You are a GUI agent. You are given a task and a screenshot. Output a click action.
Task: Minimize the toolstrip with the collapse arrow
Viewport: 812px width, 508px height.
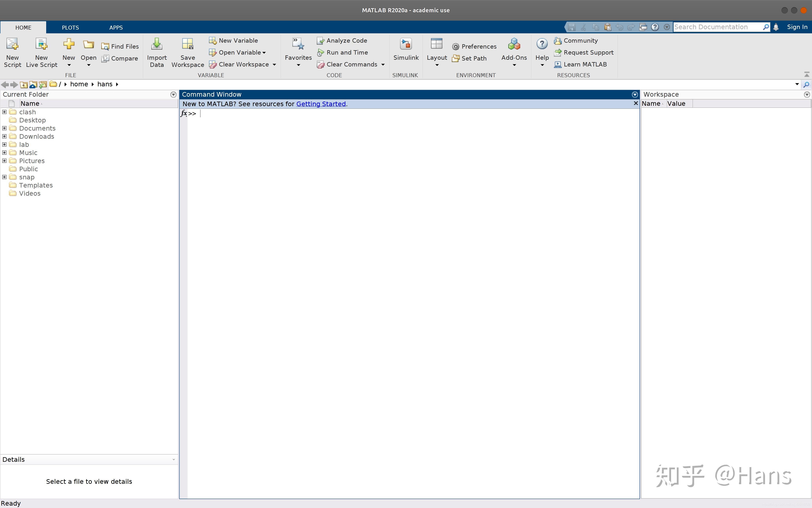[x=807, y=74]
